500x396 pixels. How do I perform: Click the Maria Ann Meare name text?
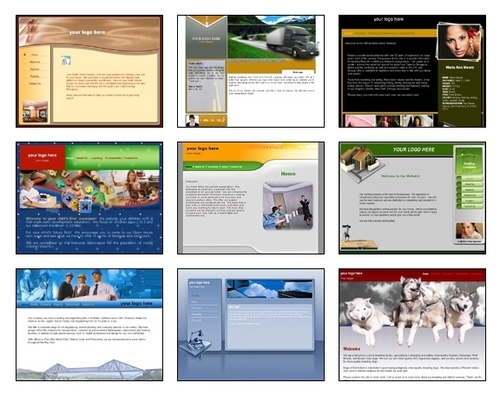tap(460, 67)
